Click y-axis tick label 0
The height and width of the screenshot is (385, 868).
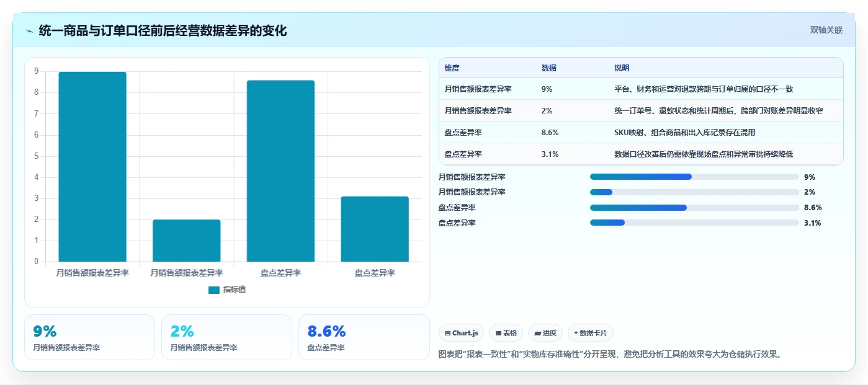(36, 261)
